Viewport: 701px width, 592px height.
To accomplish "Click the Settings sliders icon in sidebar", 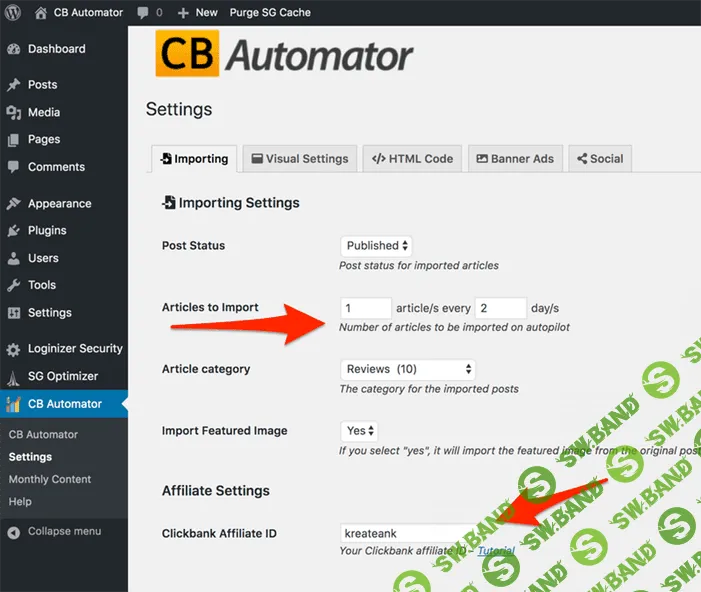I will point(14,313).
